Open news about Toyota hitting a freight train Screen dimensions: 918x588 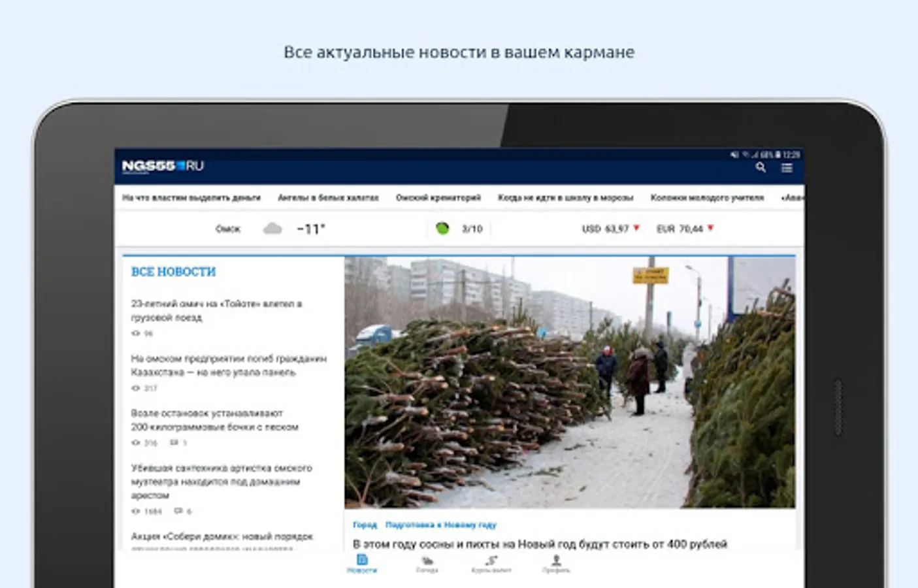[x=216, y=310]
